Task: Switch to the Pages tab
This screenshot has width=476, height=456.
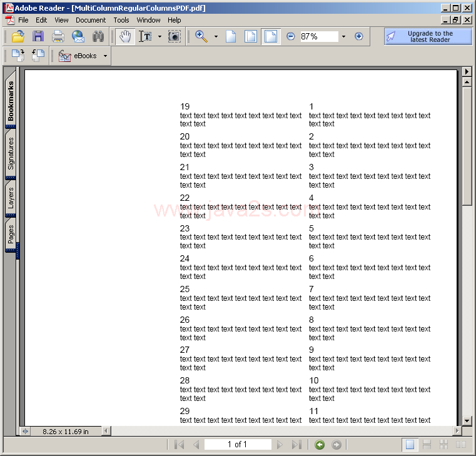Action: click(x=11, y=235)
